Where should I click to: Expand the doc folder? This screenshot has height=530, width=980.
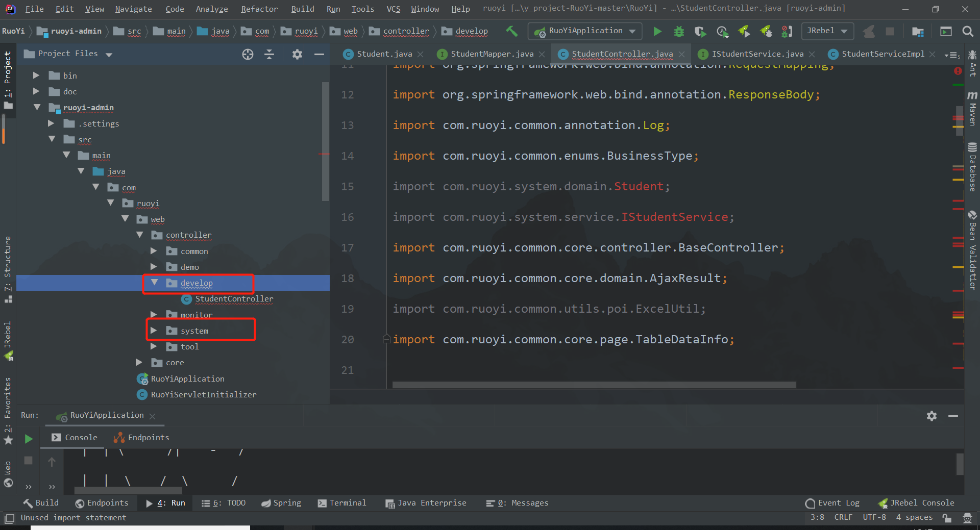36,91
